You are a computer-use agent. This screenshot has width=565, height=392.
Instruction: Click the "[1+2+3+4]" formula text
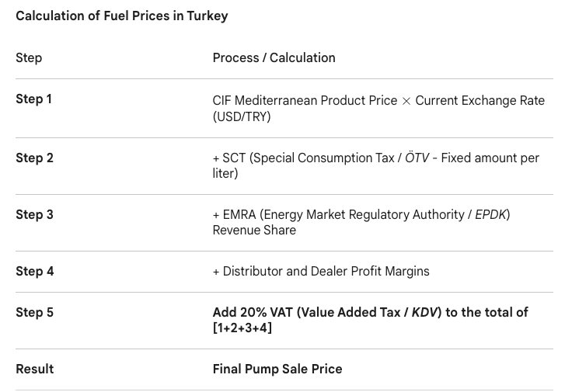pos(242,328)
